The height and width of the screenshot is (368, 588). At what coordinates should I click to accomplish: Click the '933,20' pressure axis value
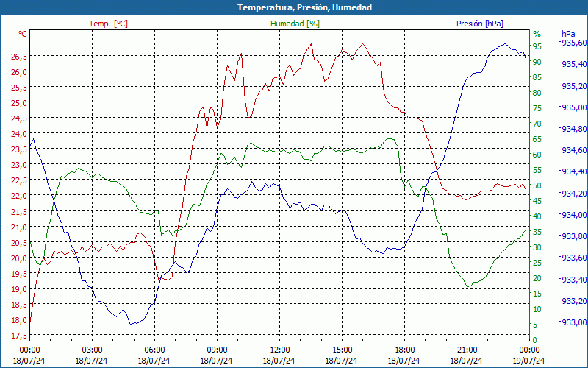coord(574,301)
